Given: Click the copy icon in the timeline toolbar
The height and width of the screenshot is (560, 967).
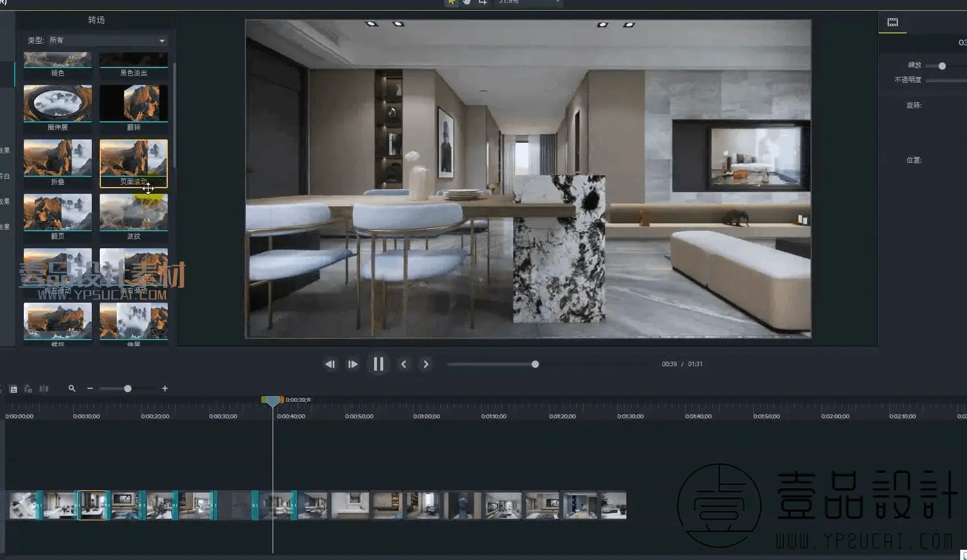Looking at the screenshot, I should (13, 389).
